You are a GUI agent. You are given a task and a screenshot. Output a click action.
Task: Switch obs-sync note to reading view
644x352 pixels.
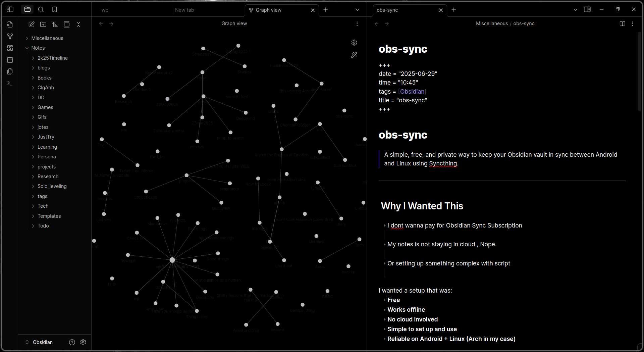tap(623, 24)
